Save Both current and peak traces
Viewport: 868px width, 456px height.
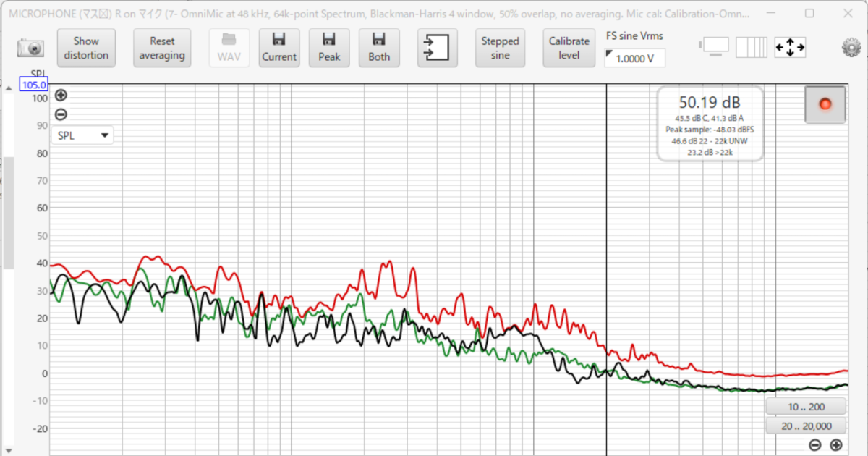click(x=379, y=48)
